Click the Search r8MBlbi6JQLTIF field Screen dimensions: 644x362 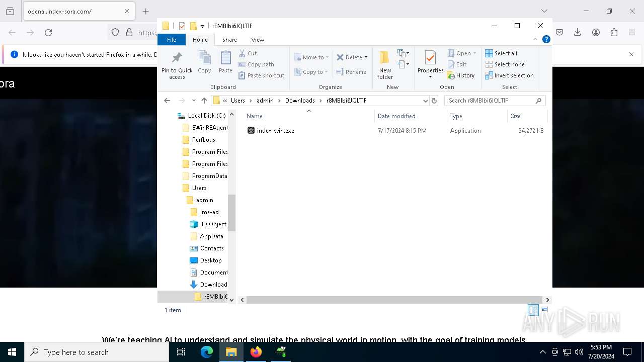pos(495,101)
